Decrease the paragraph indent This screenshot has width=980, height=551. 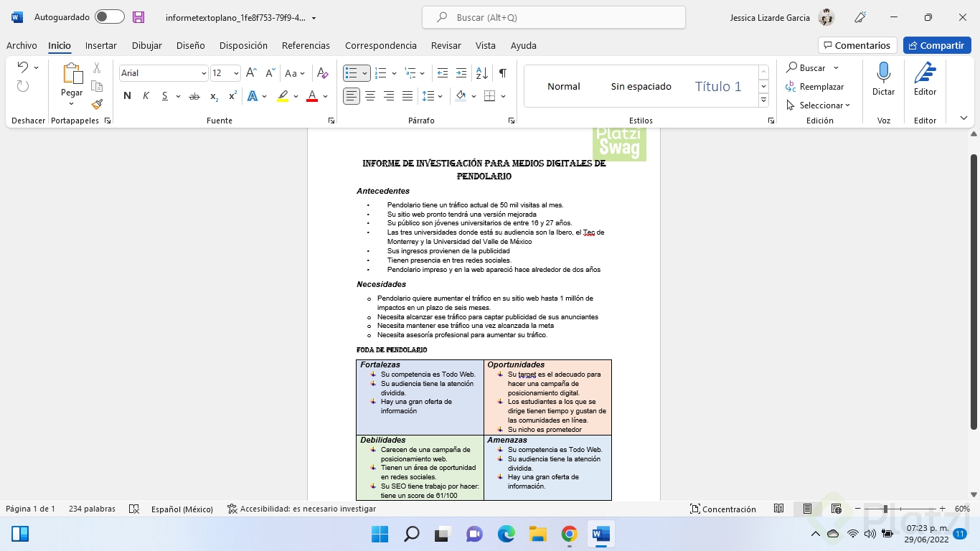coord(443,73)
